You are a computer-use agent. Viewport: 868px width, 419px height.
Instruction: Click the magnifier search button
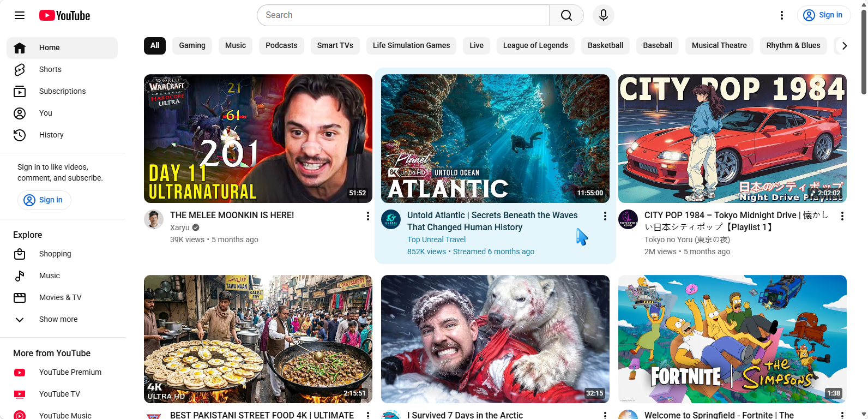tap(566, 15)
